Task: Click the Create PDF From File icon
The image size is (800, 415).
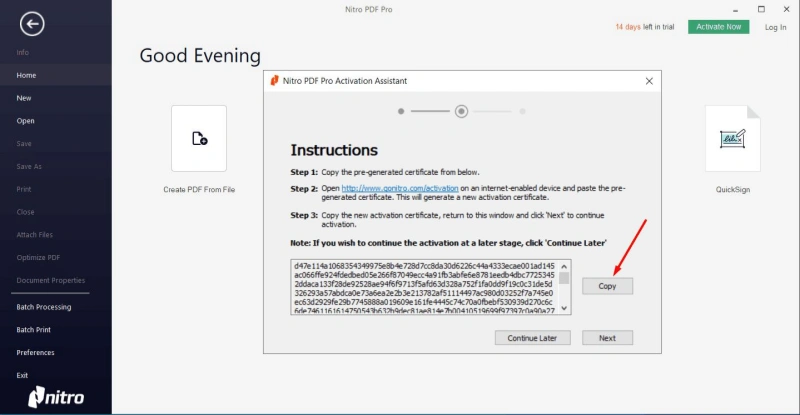Action: [x=199, y=139]
